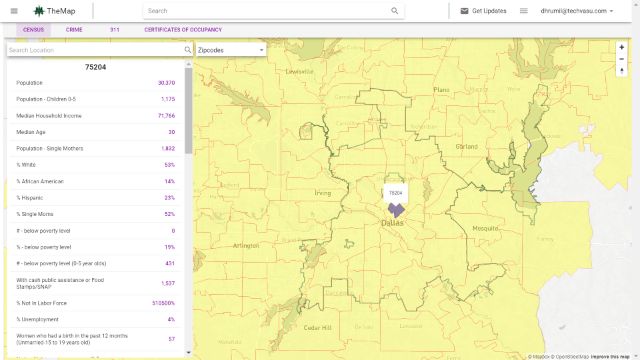Click the census panel scrollbar thumb
The image size is (640, 360).
point(188,110)
